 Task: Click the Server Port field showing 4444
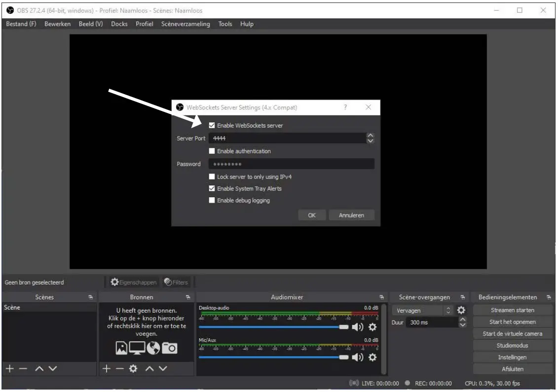click(287, 138)
